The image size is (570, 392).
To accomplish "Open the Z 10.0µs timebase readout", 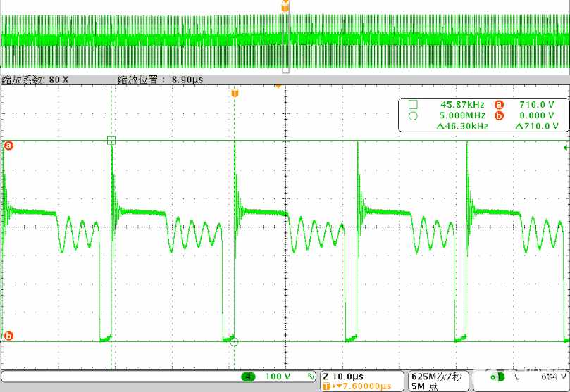I will click(343, 377).
